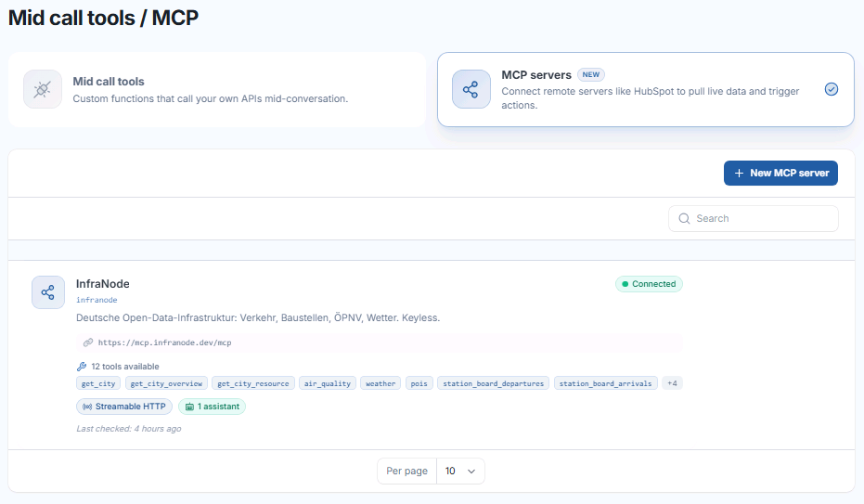Screen dimensions: 864x504
Task: Click the air_quality tool tag
Action: (328, 383)
